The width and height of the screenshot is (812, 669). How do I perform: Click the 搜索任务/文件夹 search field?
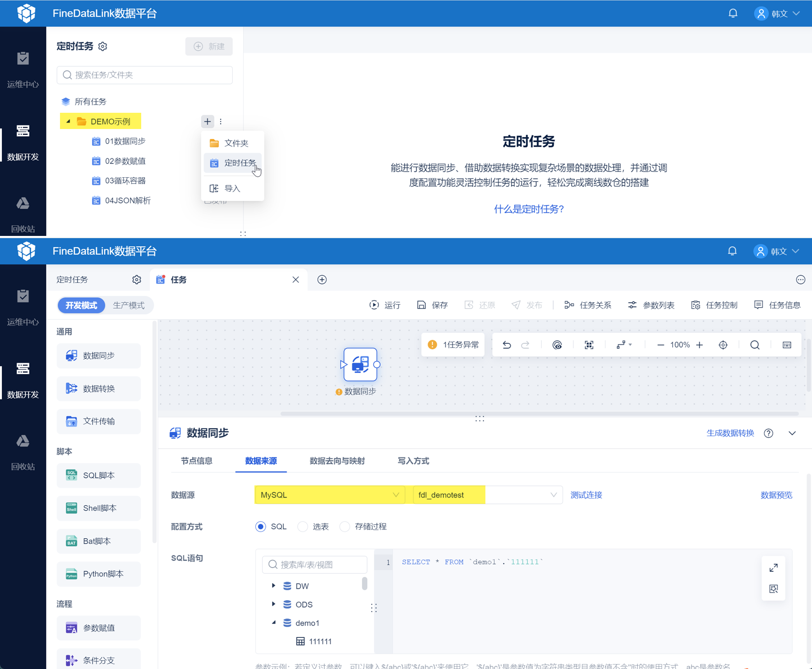coord(145,75)
